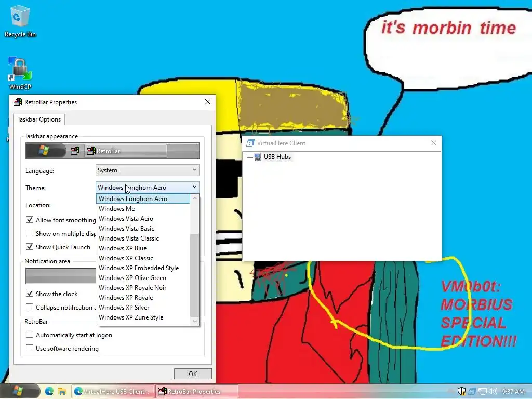Click the taskbar clock showing 9:37 AM

513,392
